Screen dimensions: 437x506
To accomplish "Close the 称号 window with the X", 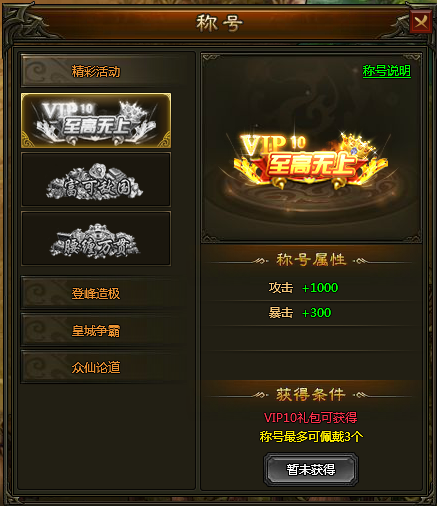I will [420, 22].
